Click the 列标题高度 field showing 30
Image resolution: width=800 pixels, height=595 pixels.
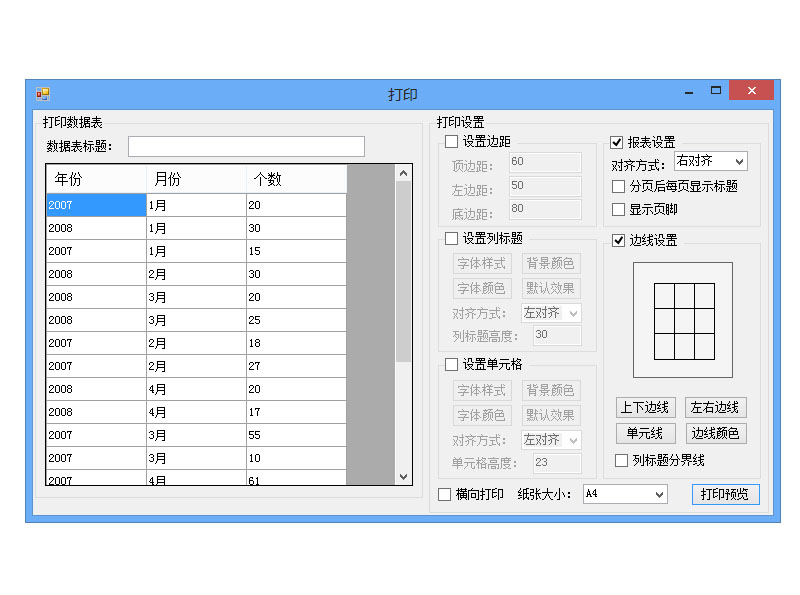click(557, 335)
